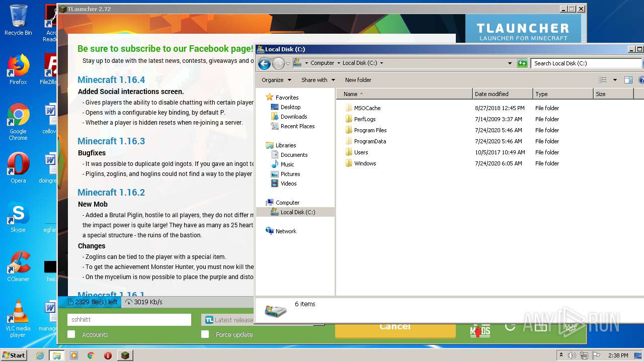Select Local Disk (C:) in navigation tree
Viewport: 644px width, 362px height.
pyautogui.click(x=298, y=212)
